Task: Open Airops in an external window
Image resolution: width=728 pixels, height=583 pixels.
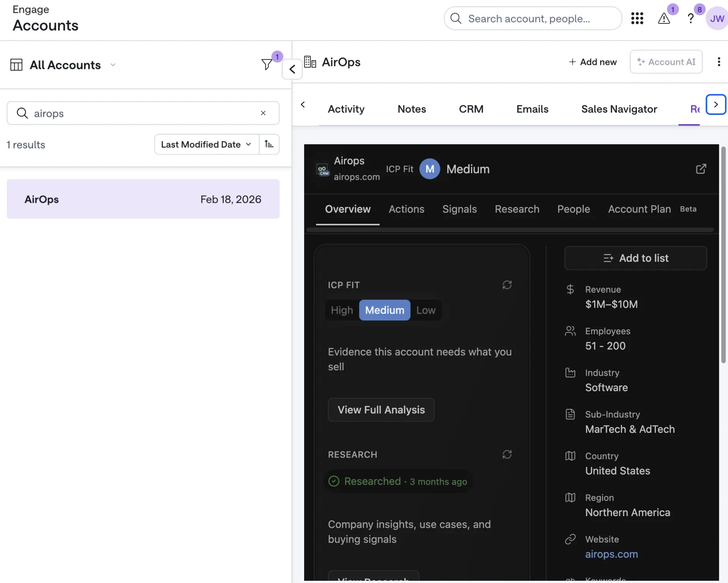Action: pyautogui.click(x=701, y=169)
